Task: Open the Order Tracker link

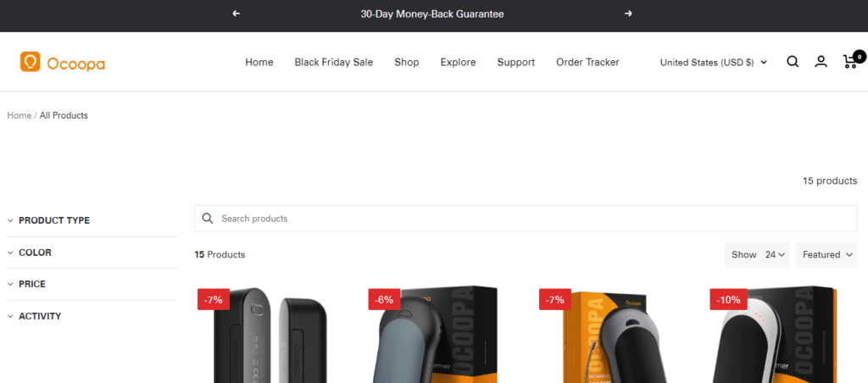Action: click(588, 62)
